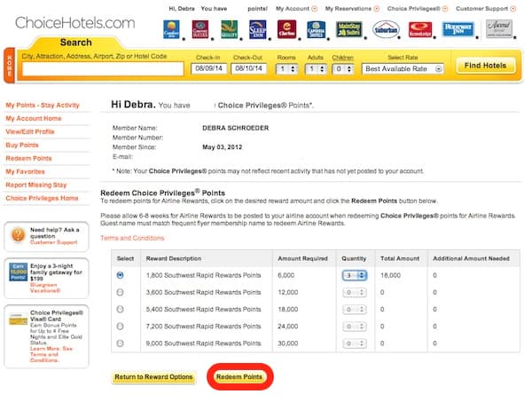Click the date May 03, 2012
The height and width of the screenshot is (402, 532).
223,147
